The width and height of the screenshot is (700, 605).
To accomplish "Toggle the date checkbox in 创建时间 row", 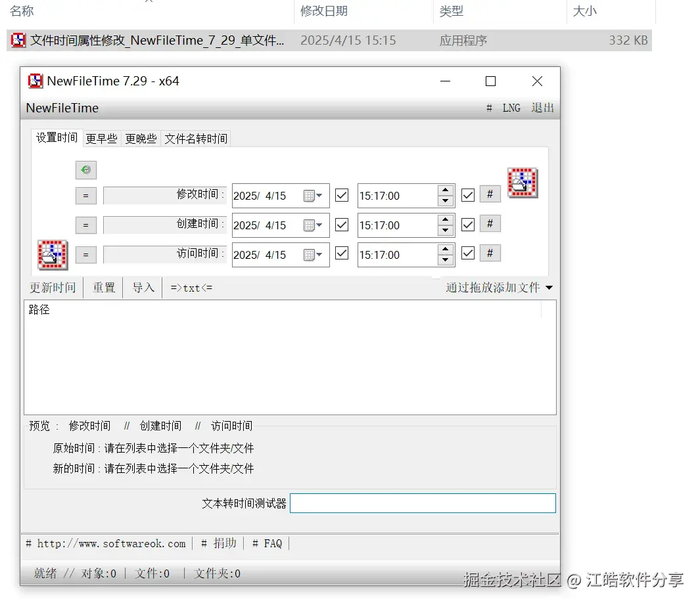I will (x=342, y=225).
